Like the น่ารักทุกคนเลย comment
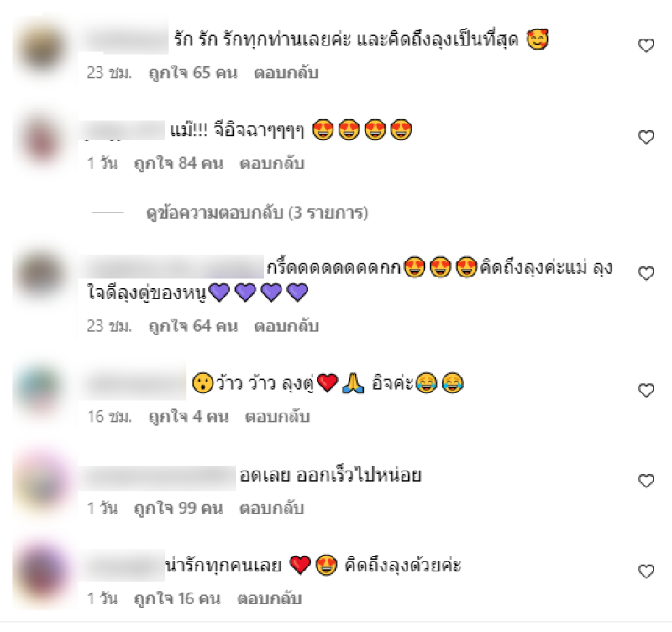The height and width of the screenshot is (632, 672). pyautogui.click(x=646, y=571)
